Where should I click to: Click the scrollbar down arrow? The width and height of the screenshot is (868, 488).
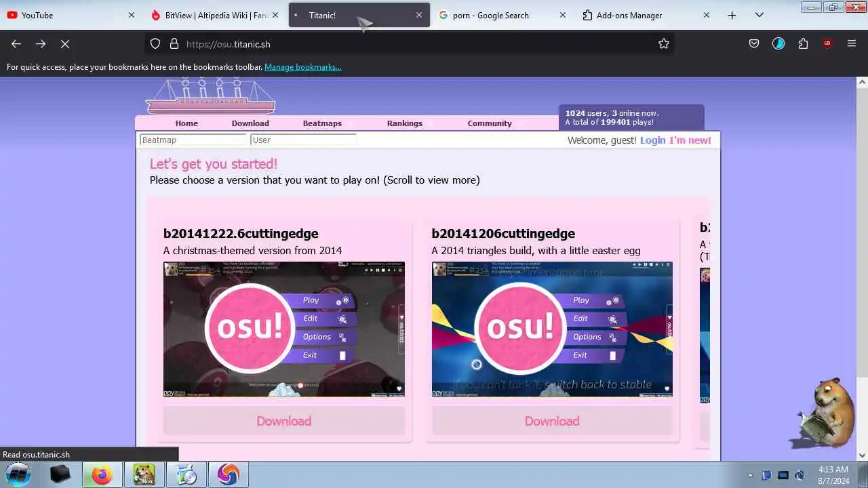862,455
